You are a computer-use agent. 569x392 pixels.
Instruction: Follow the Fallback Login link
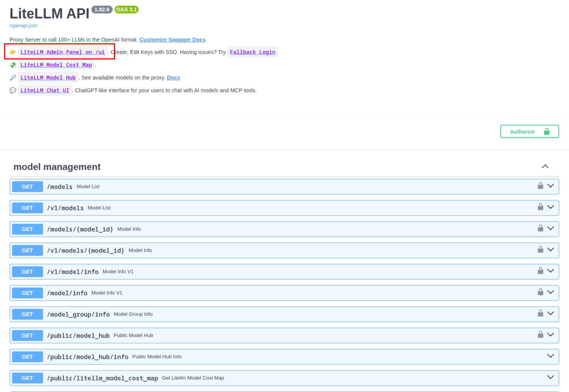pyautogui.click(x=252, y=52)
